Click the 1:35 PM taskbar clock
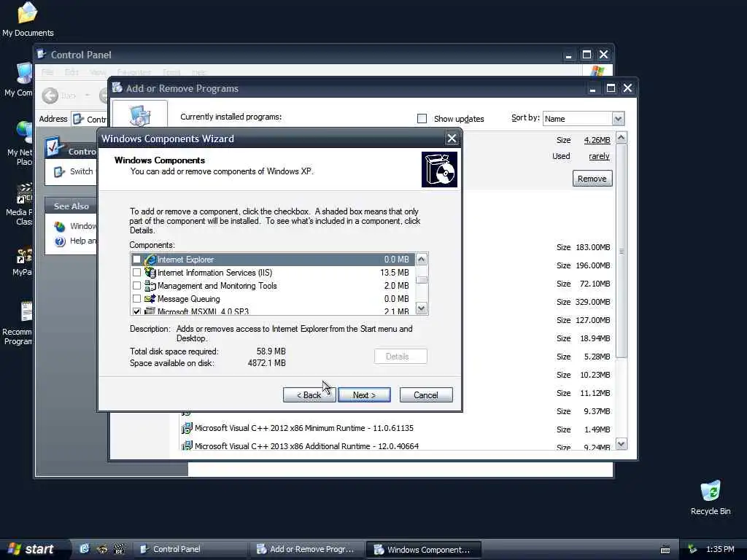This screenshot has height=560, width=747. pyautogui.click(x=720, y=549)
